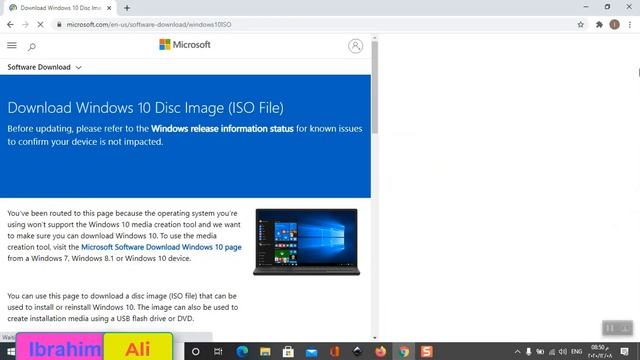This screenshot has width=640, height=360.
Task: Show hidden system tray icons chevron
Action: tap(517, 351)
